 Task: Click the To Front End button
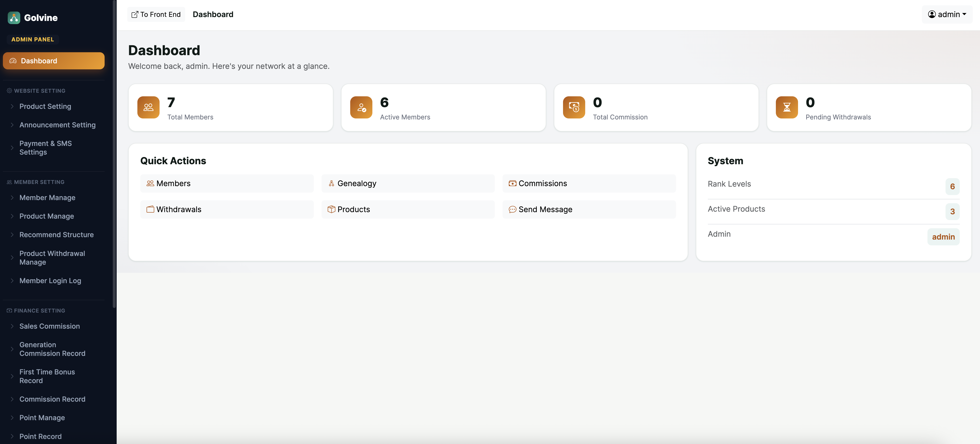click(x=156, y=14)
